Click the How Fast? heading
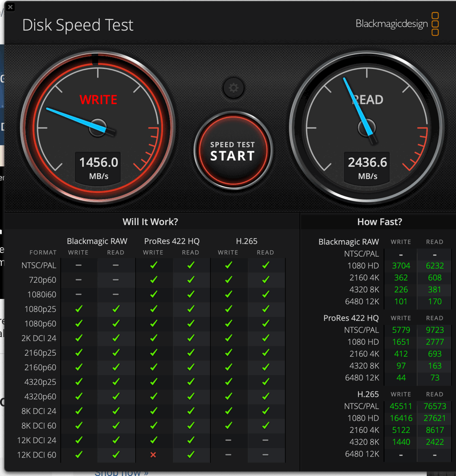 pos(379,222)
